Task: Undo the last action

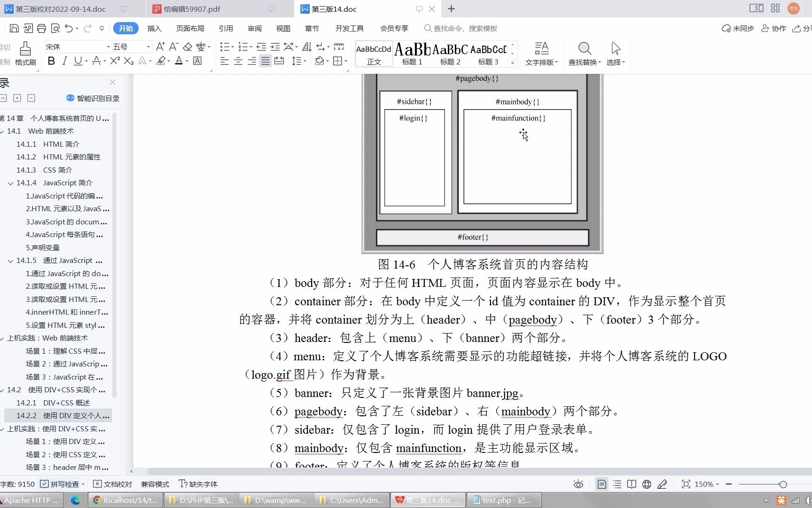Action: tap(69, 28)
